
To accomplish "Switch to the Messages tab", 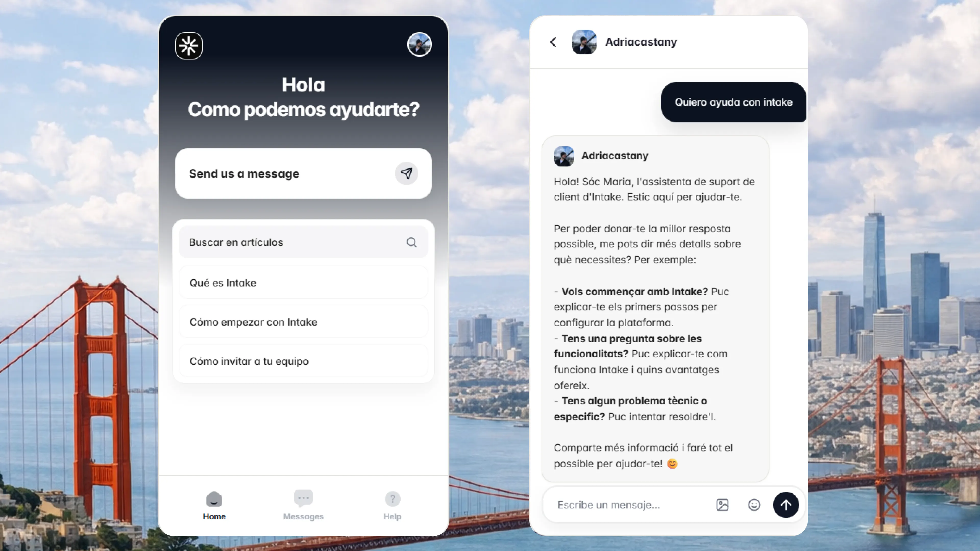I will 303,506.
